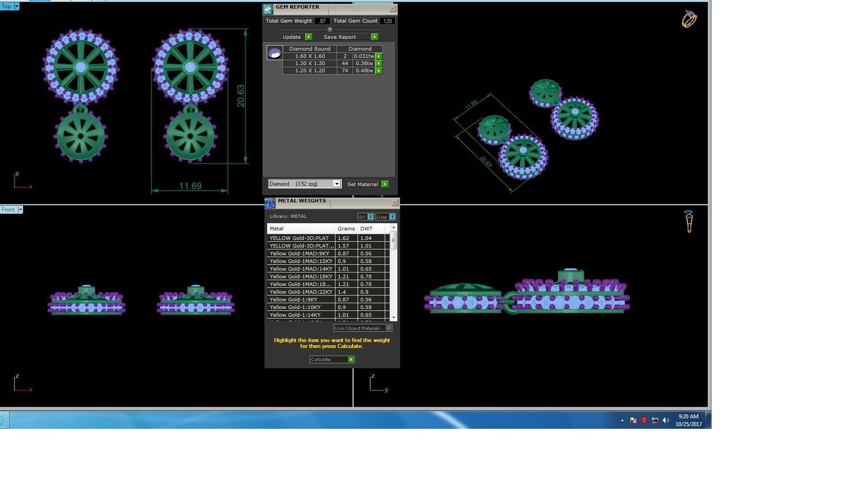
Task: Select Yellow Gold-1MAD:14KY metal row
Action: click(x=301, y=269)
